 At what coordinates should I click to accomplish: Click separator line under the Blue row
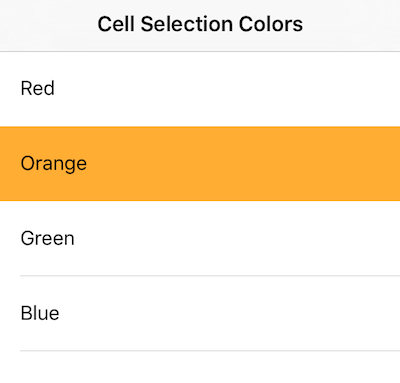[210, 351]
